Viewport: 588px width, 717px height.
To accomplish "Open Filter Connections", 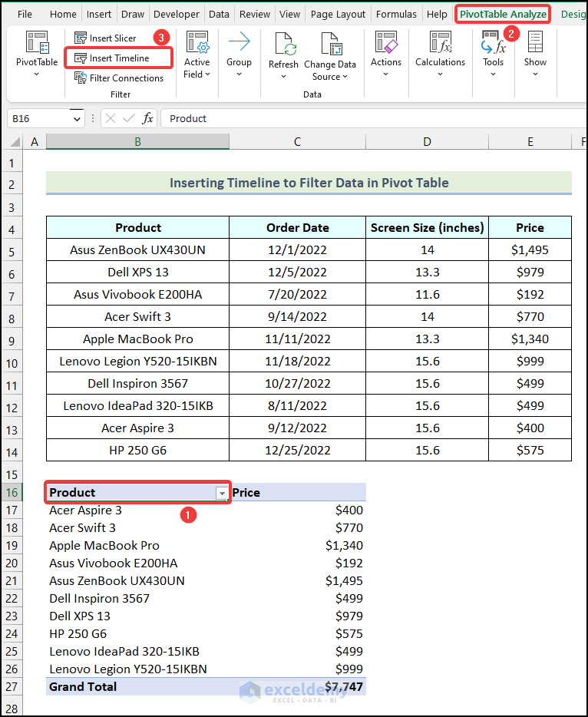I will point(81,78).
